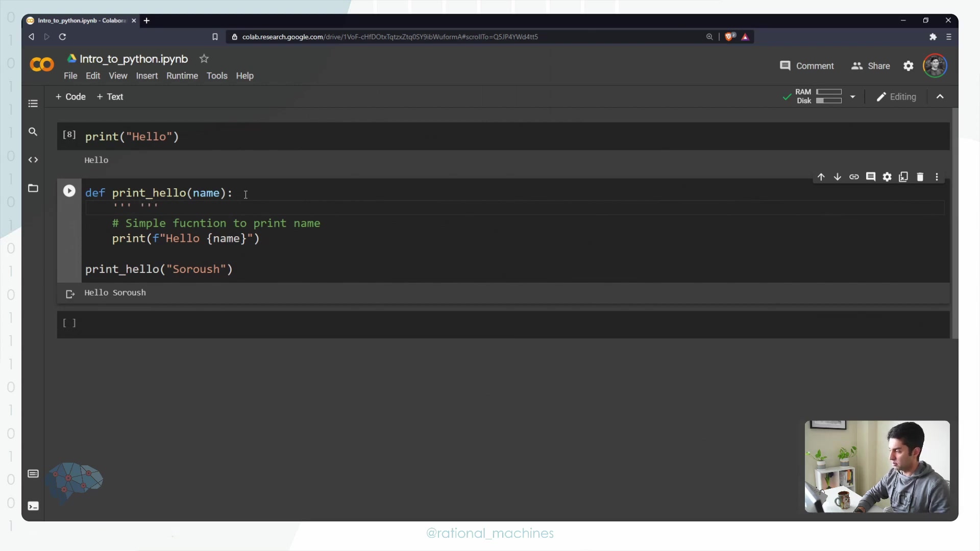
Task: Open the Find and replace panel
Action: click(33, 132)
